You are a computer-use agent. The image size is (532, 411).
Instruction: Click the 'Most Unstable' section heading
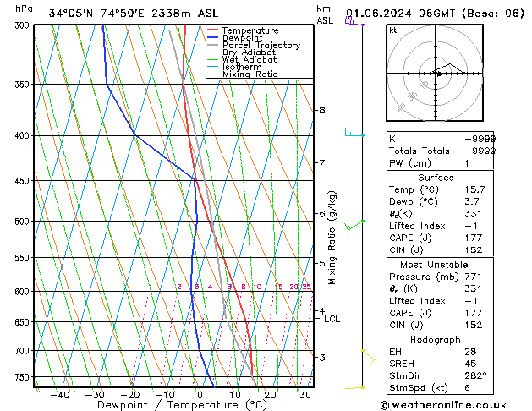tap(434, 265)
